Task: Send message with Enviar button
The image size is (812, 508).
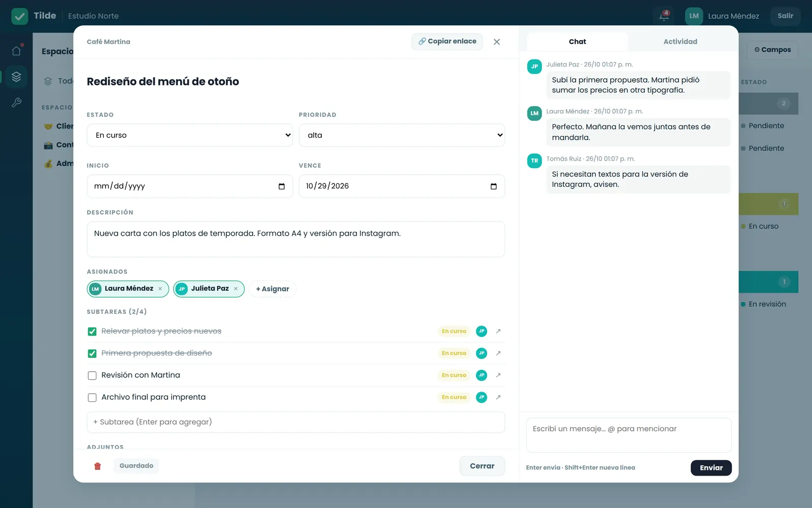Action: [711, 468]
